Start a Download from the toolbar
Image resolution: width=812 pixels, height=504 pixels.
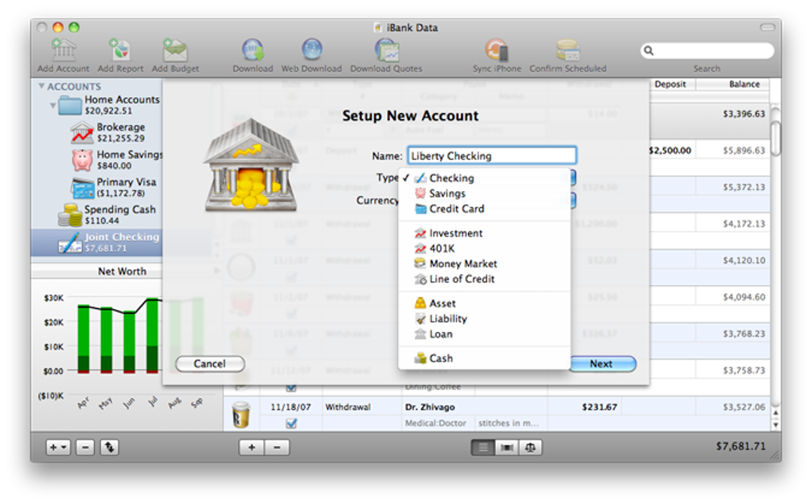click(252, 50)
